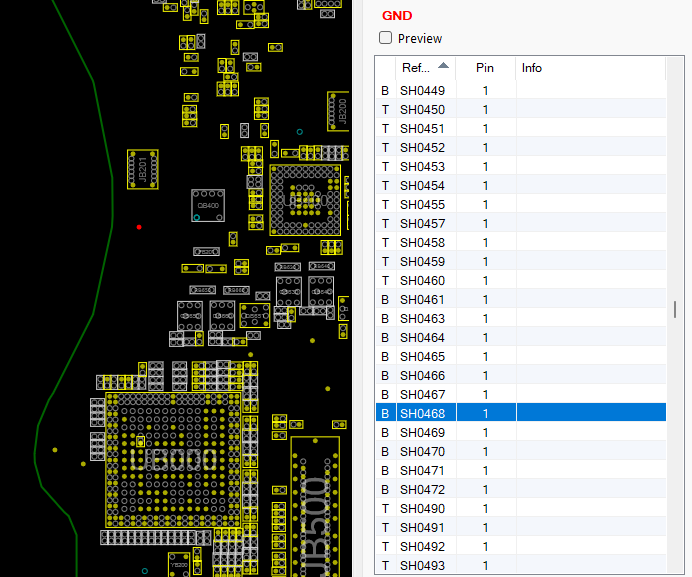
Task: Click the JB201 component on the board
Action: coord(142,168)
